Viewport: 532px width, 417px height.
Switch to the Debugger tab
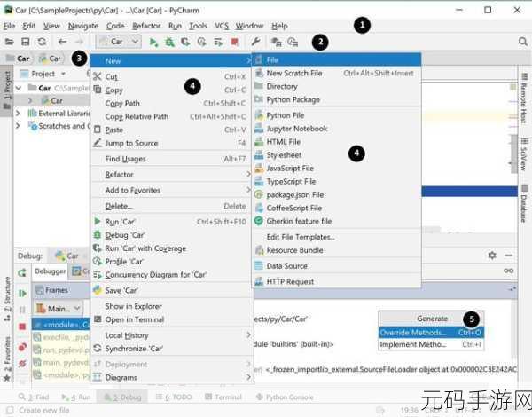click(x=51, y=271)
